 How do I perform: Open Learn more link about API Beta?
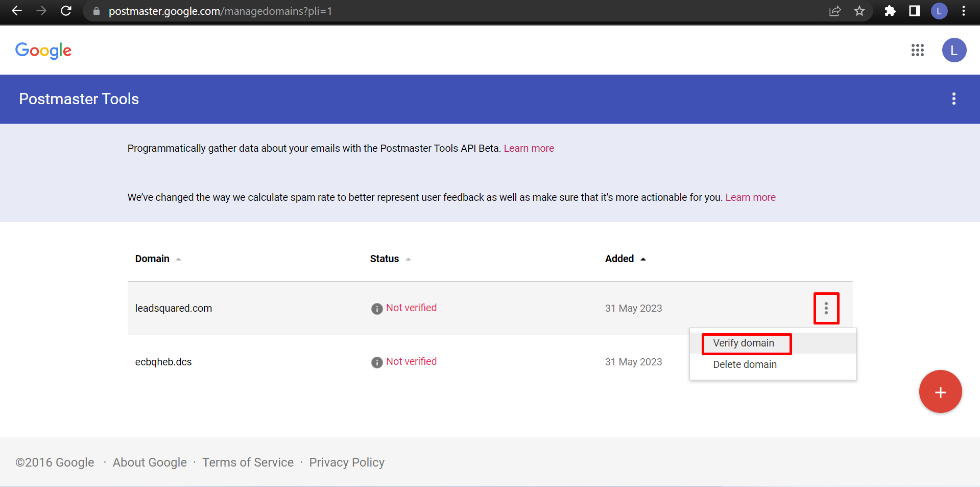click(529, 148)
